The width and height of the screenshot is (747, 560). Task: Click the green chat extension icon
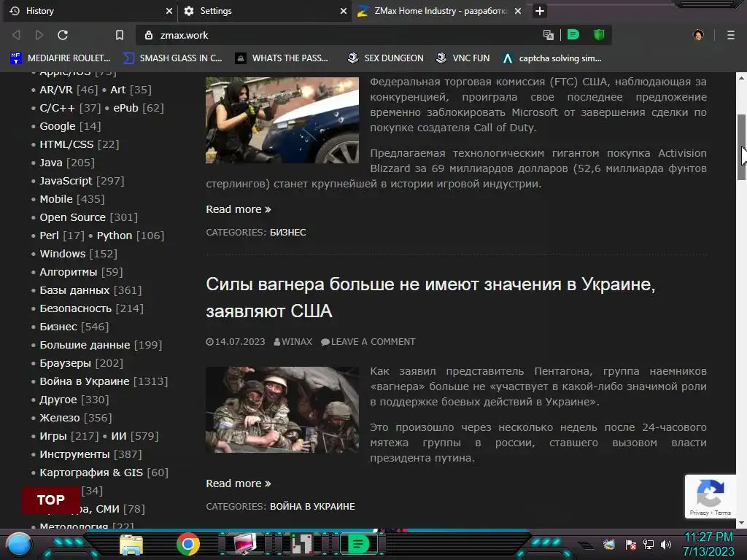573,35
